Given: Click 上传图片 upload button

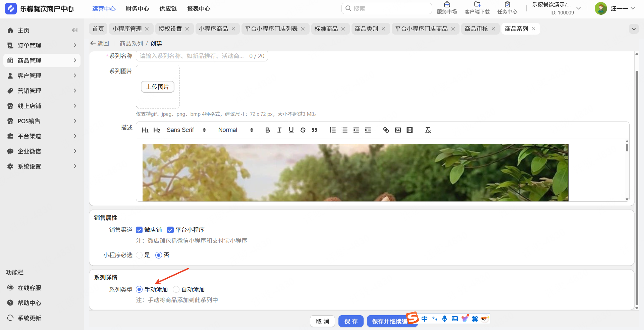Looking at the screenshot, I should [158, 87].
